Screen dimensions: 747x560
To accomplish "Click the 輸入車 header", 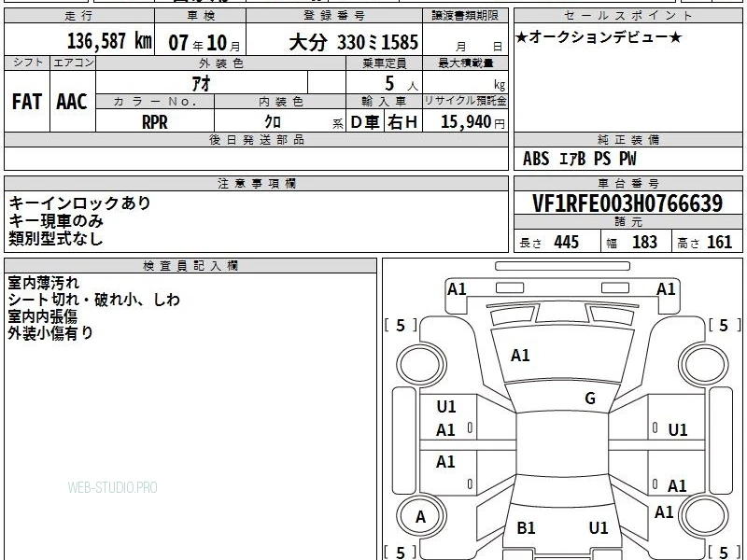I will [x=384, y=102].
